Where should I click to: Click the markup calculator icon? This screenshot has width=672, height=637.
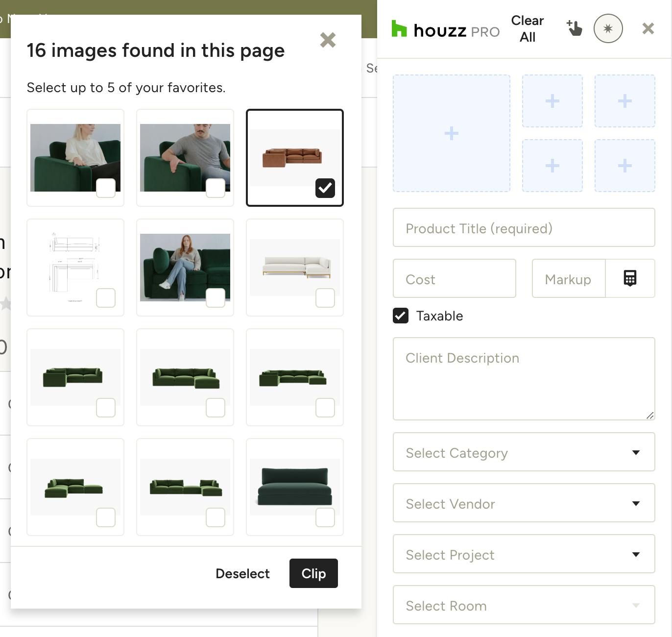pos(630,278)
